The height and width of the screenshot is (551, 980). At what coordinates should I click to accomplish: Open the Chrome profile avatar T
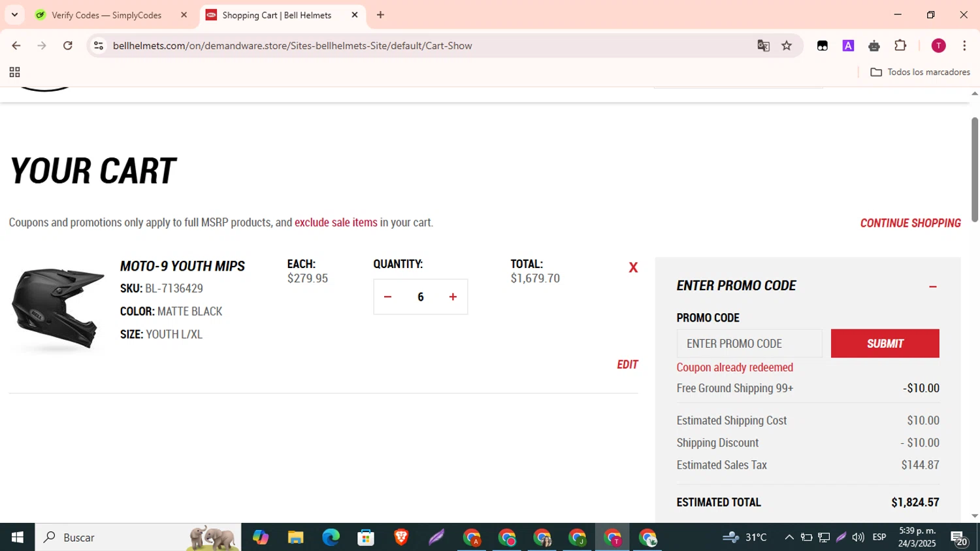[x=938, y=46]
